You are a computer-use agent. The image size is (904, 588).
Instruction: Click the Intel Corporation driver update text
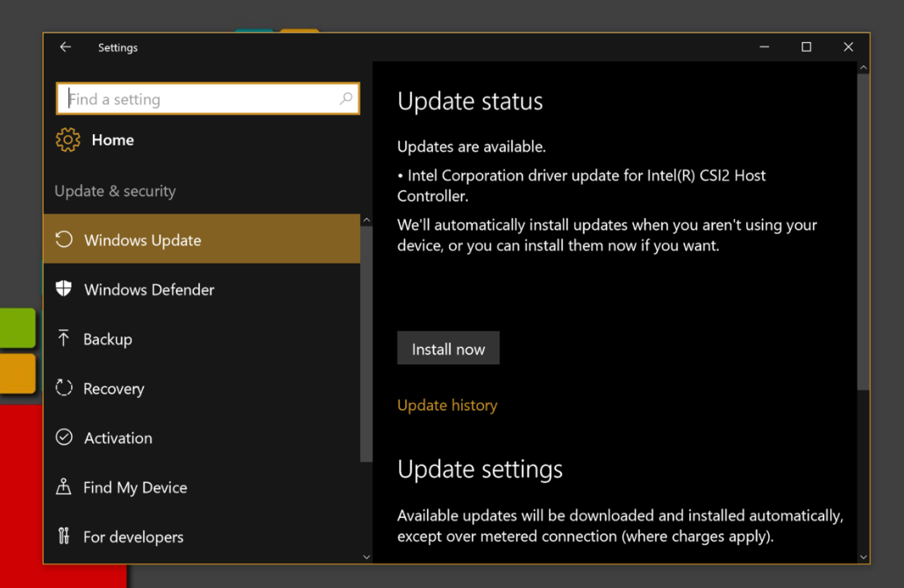[x=581, y=185]
